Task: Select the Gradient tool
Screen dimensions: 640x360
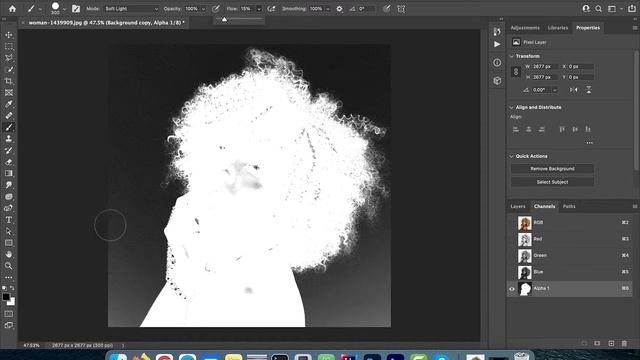Action: tap(9, 173)
